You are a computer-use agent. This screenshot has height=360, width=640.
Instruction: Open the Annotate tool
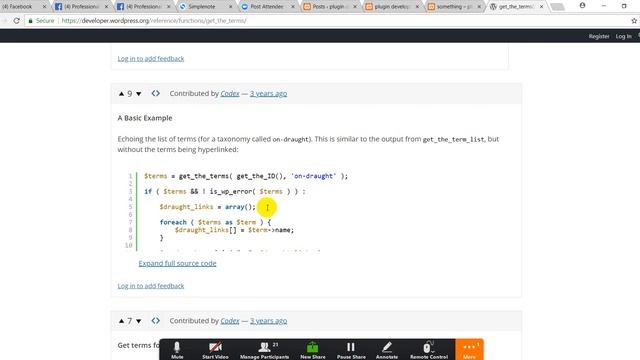click(387, 350)
